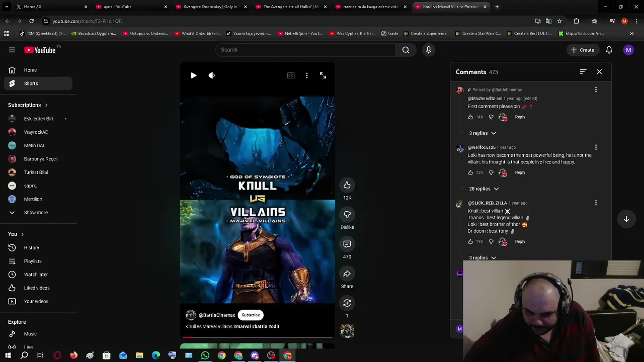644x362 pixels.
Task: Open Home in the sidebar
Action: 38,70
